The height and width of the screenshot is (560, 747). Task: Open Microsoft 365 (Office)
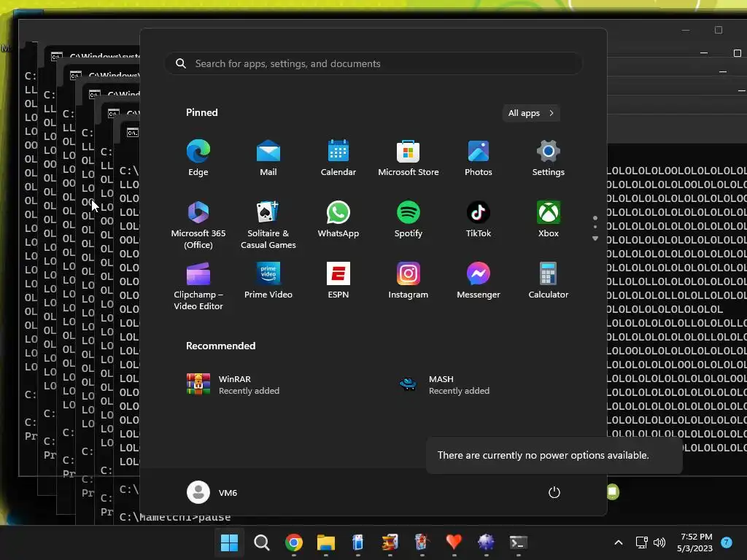198,225
